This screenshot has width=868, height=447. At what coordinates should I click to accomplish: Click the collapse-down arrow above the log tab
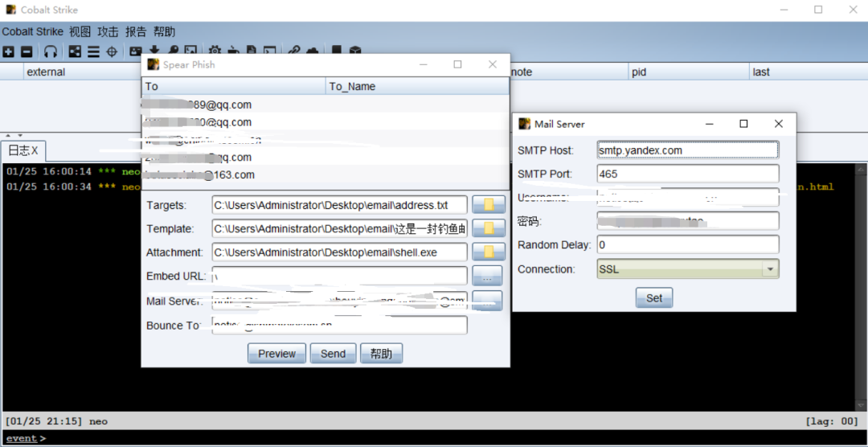(x=20, y=136)
